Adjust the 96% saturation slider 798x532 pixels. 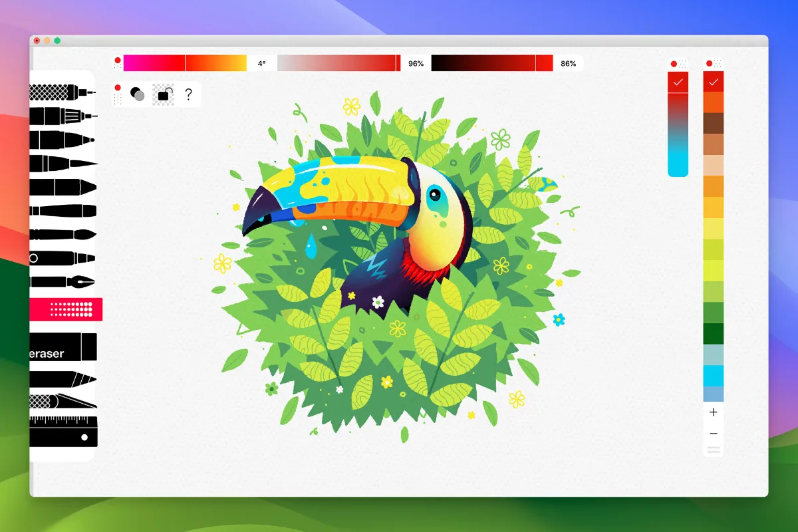point(338,63)
